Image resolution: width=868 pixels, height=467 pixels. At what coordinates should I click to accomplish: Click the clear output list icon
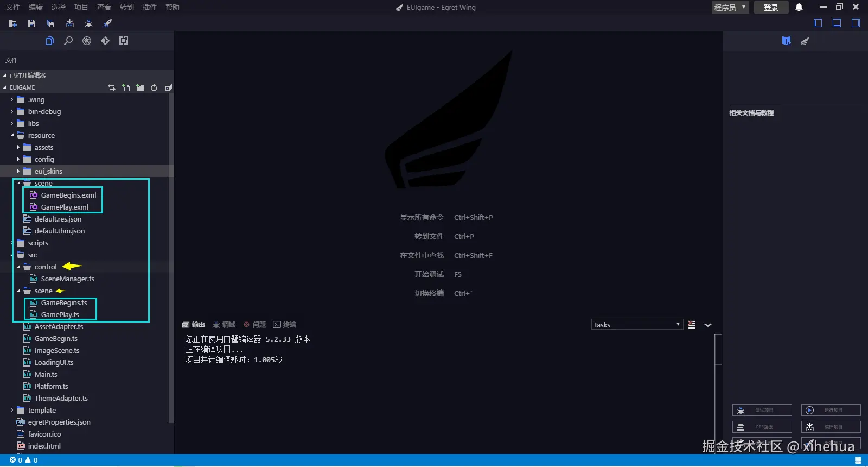692,325
